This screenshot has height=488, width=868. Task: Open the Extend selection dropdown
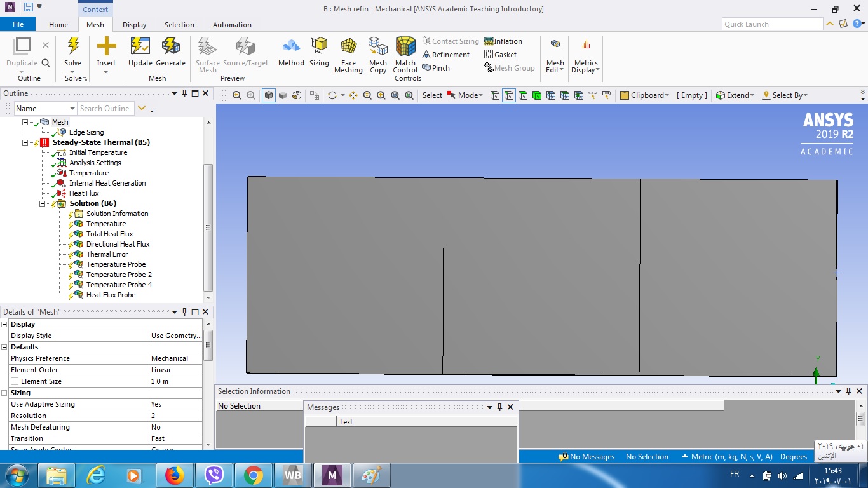pos(735,95)
